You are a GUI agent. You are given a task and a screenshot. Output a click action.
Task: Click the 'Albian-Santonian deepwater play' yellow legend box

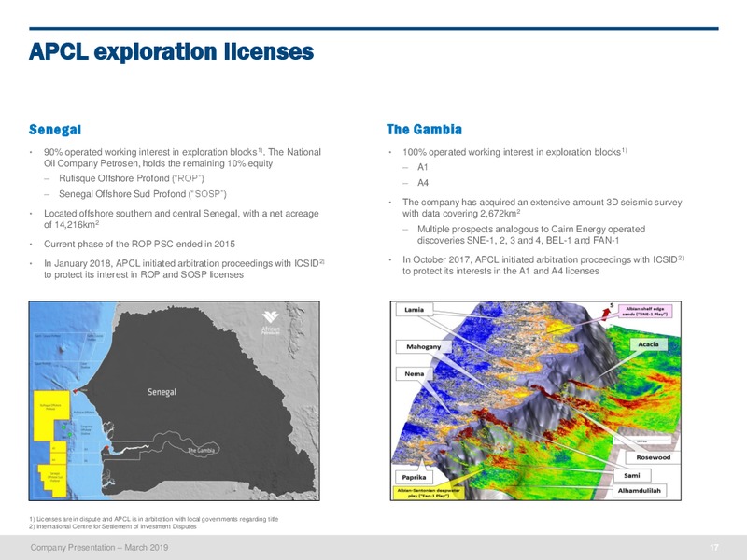click(429, 493)
